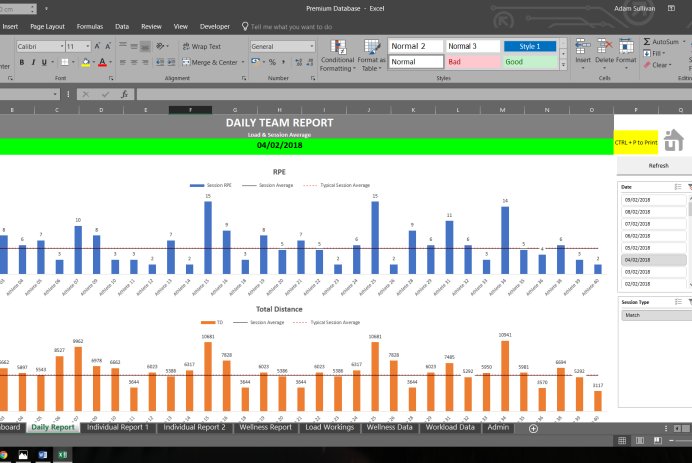Click the formula bar input
This screenshot has width=692, height=463.
[x=414, y=94]
